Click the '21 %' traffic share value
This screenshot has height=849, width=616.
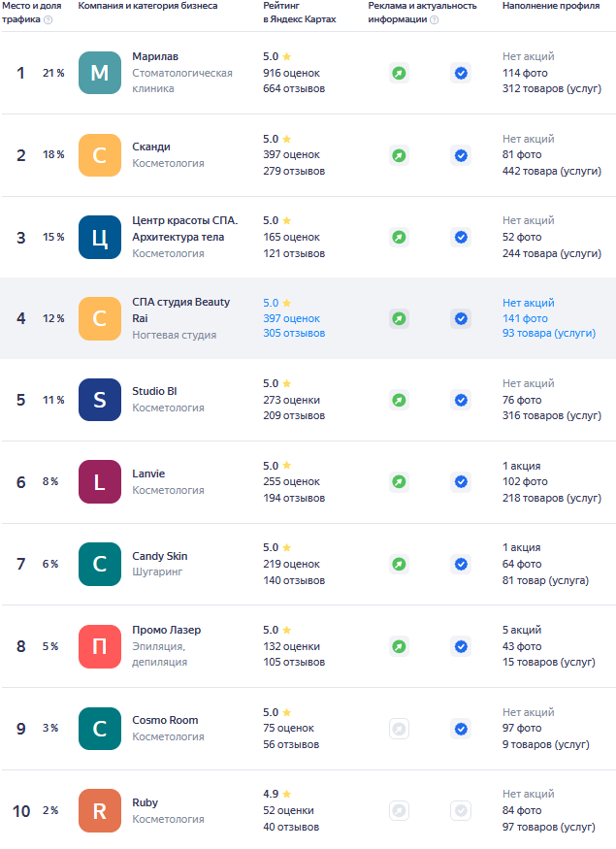[53, 73]
